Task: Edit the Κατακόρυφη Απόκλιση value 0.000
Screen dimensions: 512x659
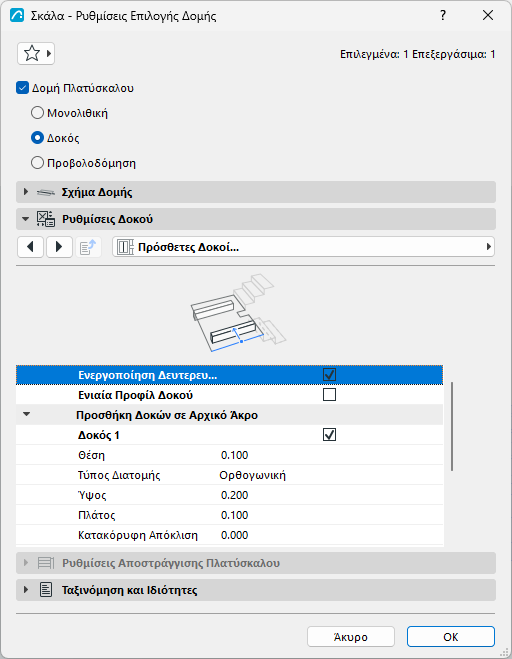Action: (x=235, y=535)
